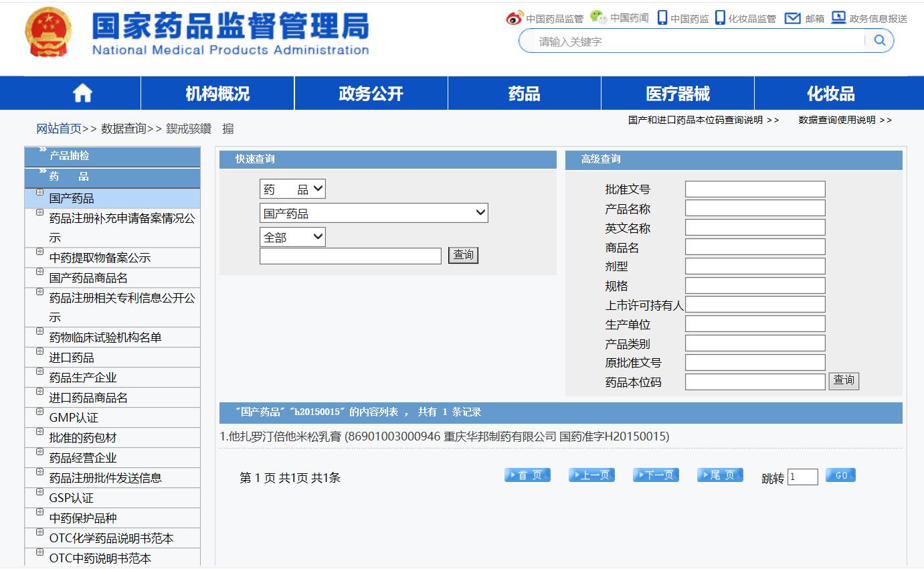Select OTC化学药品说明书范本 in sidebar
924x569 pixels.
[112, 538]
